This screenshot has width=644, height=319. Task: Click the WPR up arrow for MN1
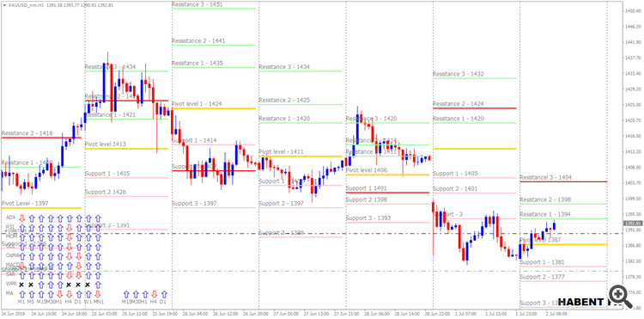[x=98, y=285]
